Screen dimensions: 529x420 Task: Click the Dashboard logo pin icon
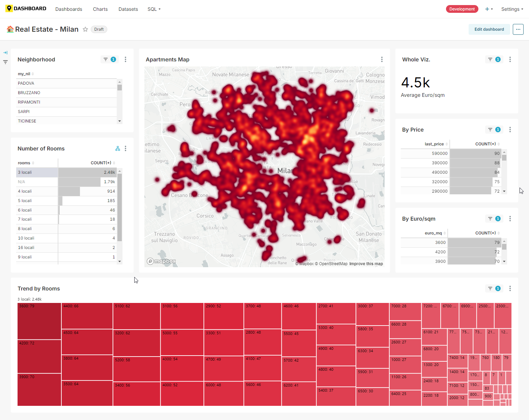(x=9, y=8)
